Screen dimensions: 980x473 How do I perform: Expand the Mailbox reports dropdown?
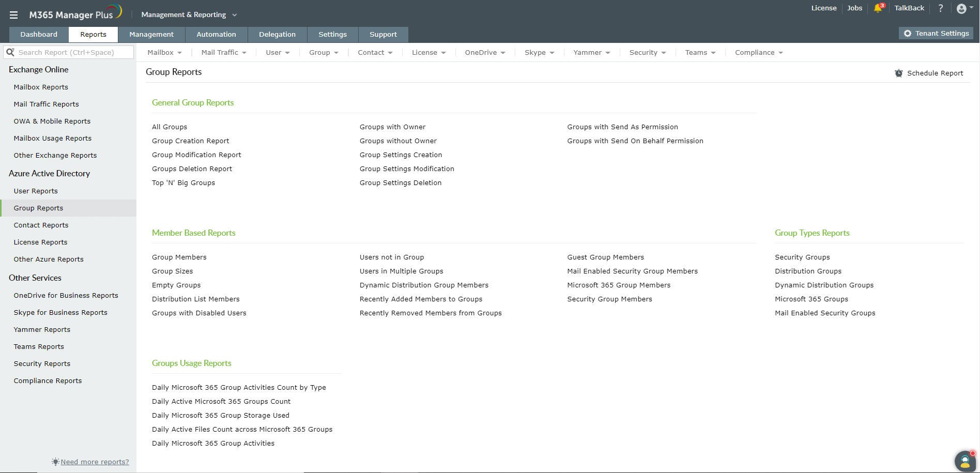coord(164,52)
